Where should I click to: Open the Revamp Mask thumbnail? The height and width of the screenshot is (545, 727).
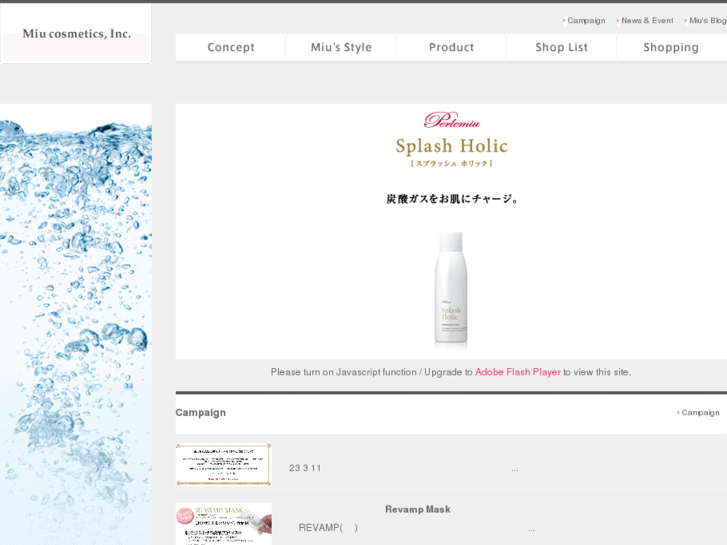[x=223, y=524]
